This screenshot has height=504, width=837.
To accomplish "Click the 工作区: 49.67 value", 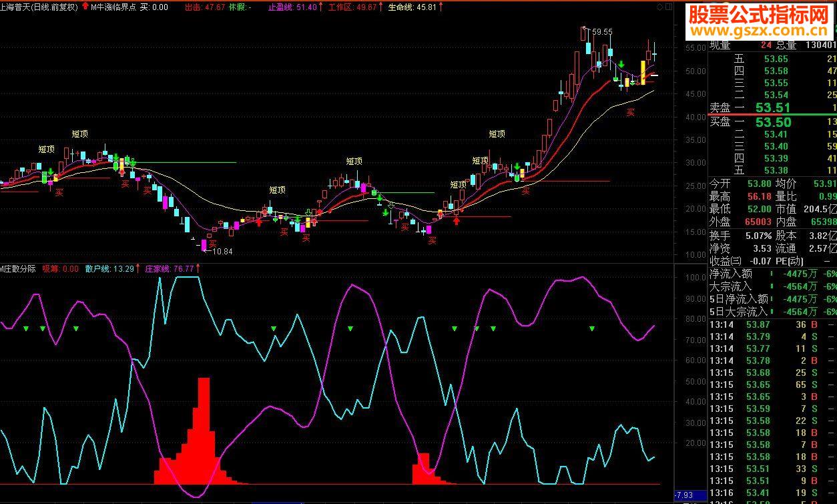I will tap(353, 7).
